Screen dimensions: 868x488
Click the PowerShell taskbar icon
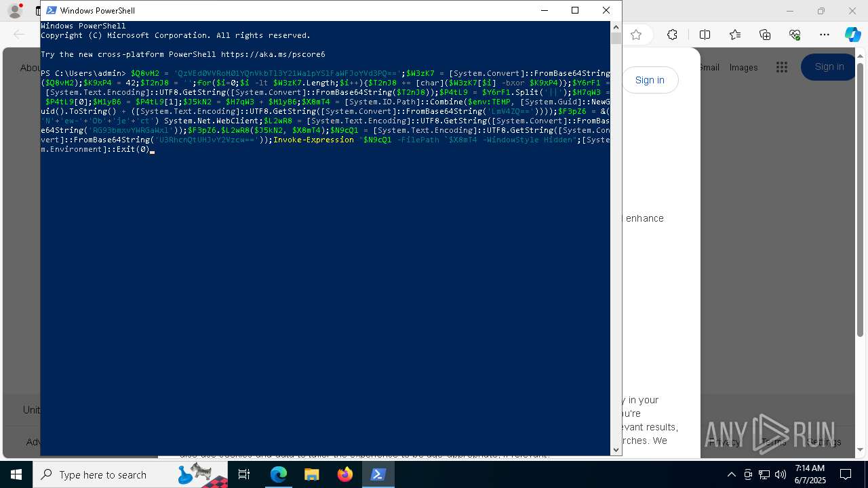point(378,474)
